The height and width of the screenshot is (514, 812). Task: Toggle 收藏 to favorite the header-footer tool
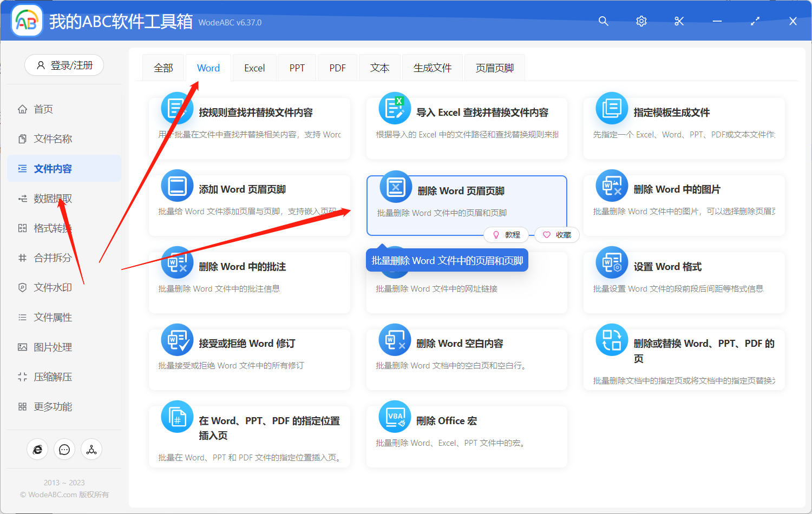pos(556,234)
